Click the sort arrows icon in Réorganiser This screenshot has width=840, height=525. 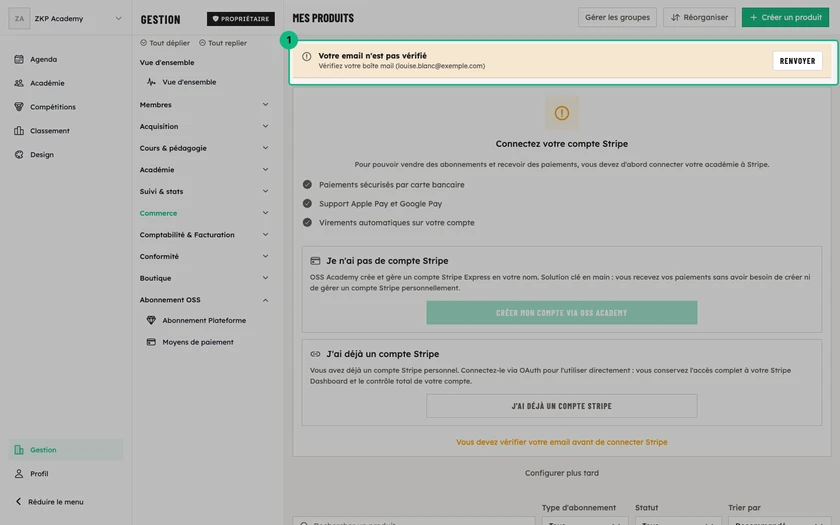point(675,18)
